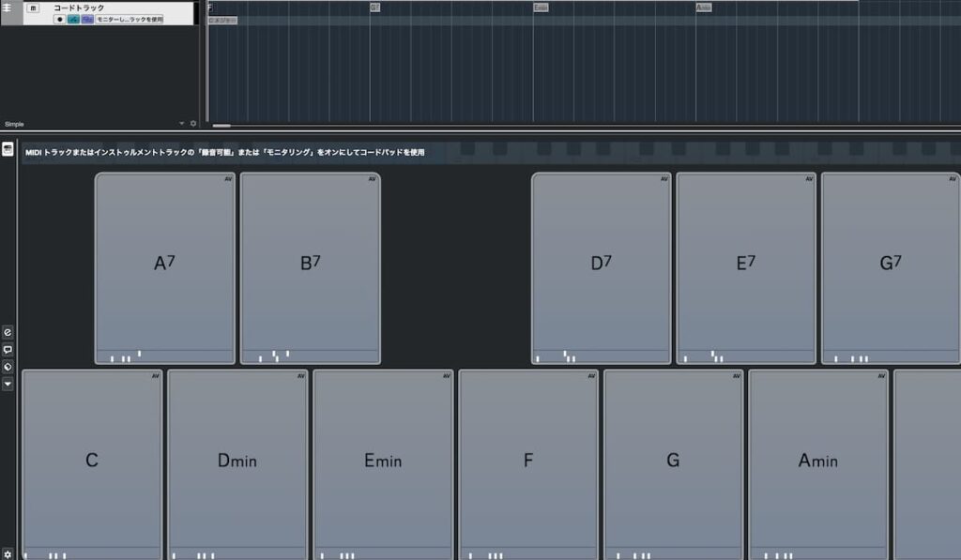Image resolution: width=961 pixels, height=560 pixels.
Task: Expand the Simple preset dropdown arrow
Action: click(x=182, y=123)
